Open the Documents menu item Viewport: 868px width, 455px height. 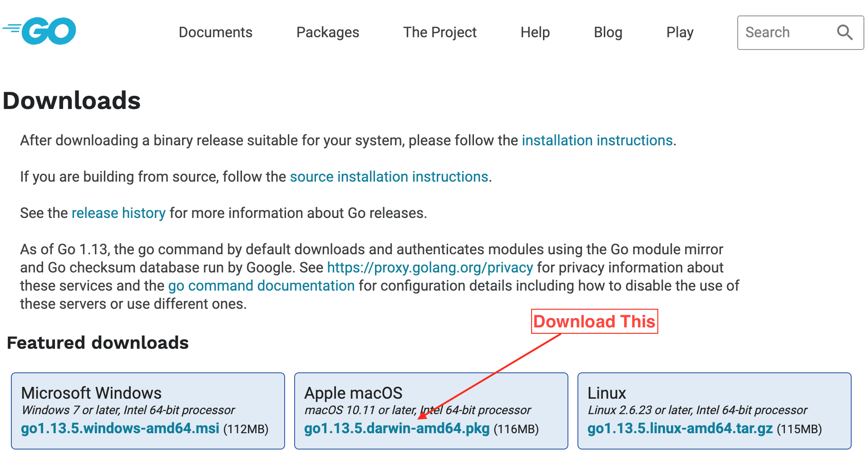(x=215, y=32)
